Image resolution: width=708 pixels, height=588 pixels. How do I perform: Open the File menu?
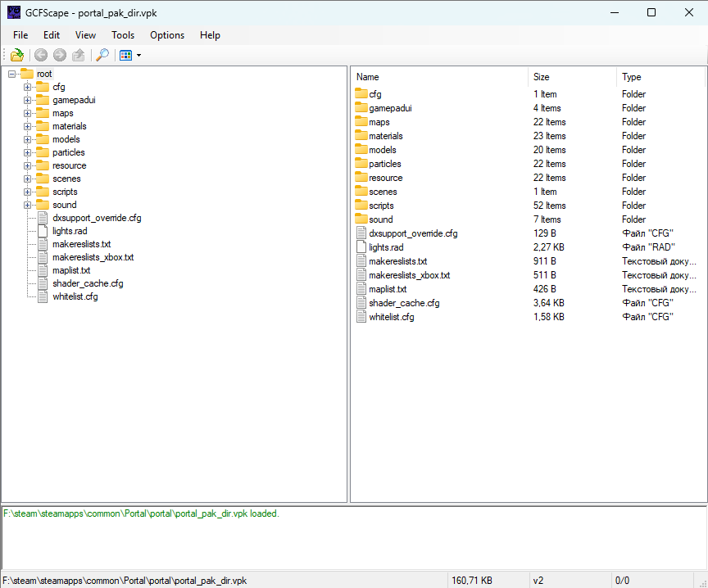coord(20,35)
